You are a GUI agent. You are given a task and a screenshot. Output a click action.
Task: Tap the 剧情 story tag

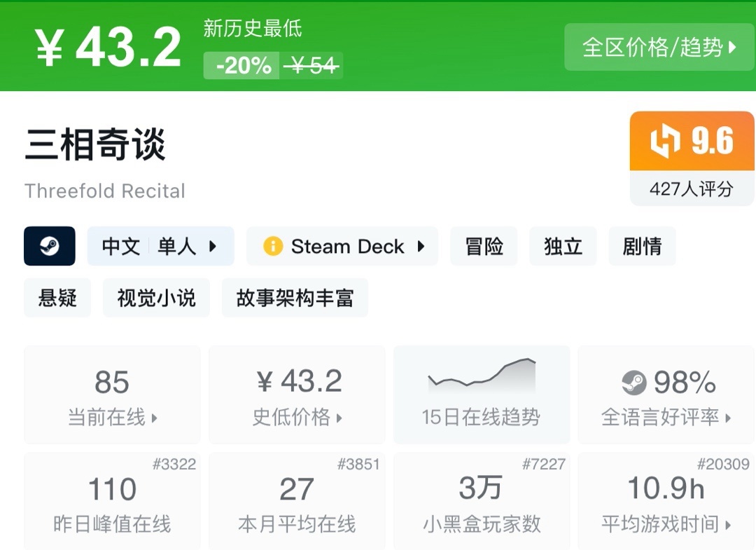point(642,246)
